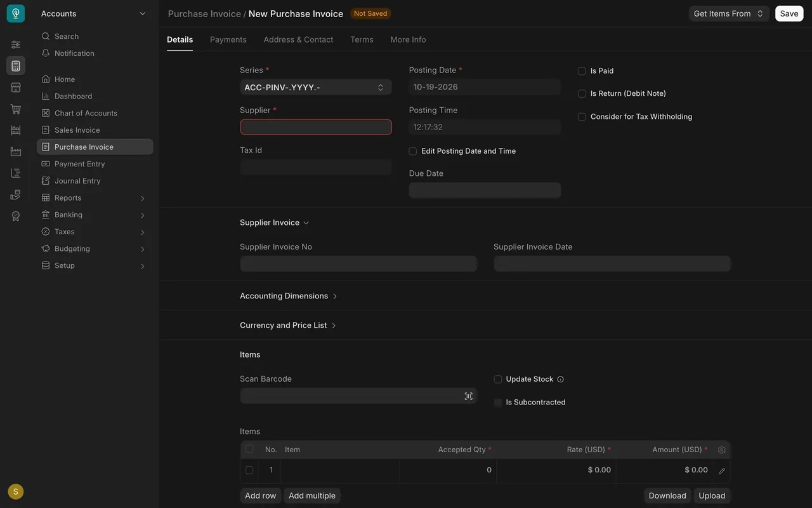Viewport: 812px width, 508px height.
Task: Open the warehouse Stock module icon
Action: pyautogui.click(x=16, y=130)
